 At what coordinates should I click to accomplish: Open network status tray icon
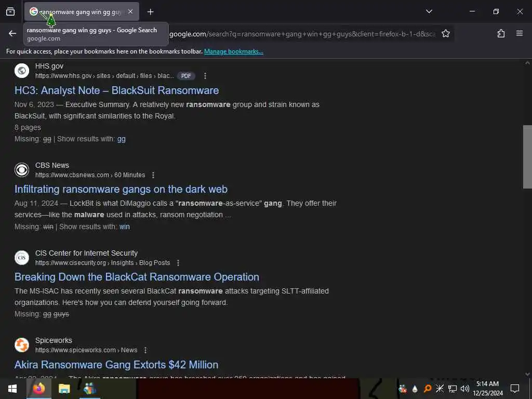pyautogui.click(x=453, y=389)
